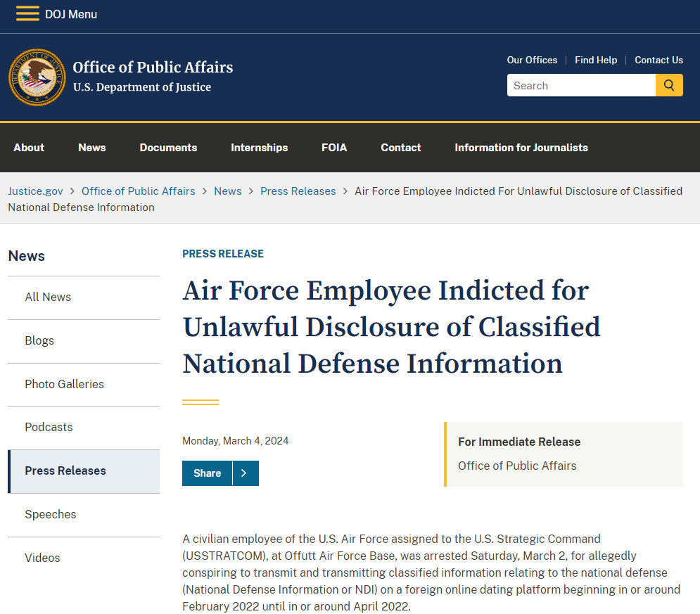Image resolution: width=700 pixels, height=614 pixels.
Task: Open Our Offices link
Action: (532, 60)
